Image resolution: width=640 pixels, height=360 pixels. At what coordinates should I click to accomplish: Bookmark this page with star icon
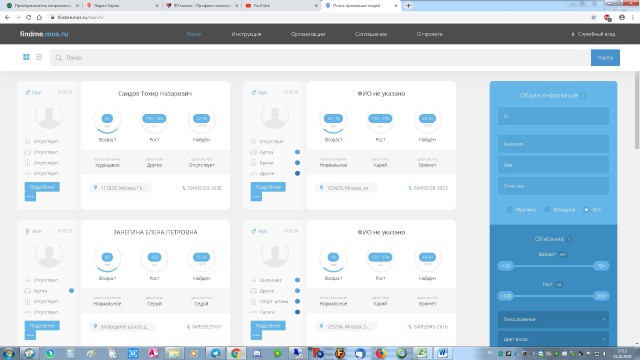click(x=593, y=17)
